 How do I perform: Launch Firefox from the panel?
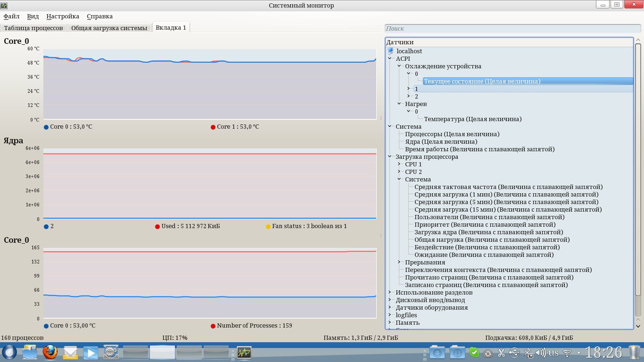[x=50, y=353]
